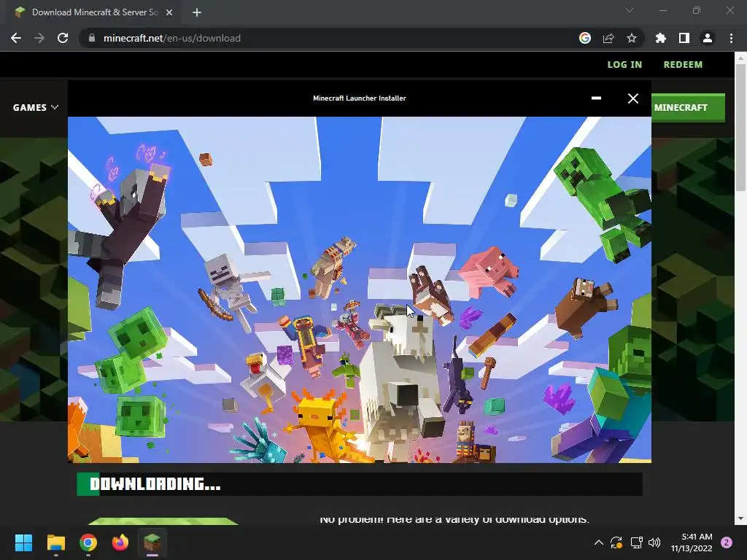Close the Download Minecraft tab
This screenshot has height=560, width=747.
[169, 12]
